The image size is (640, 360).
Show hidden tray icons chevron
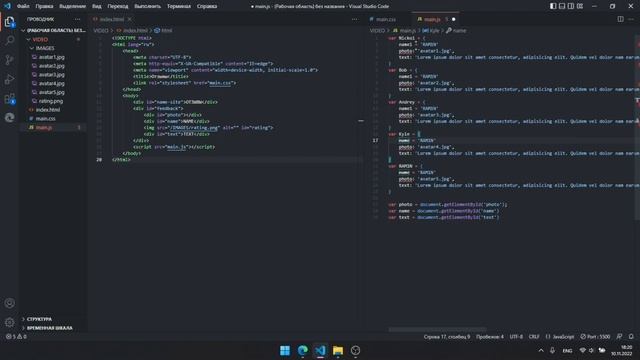(541, 350)
